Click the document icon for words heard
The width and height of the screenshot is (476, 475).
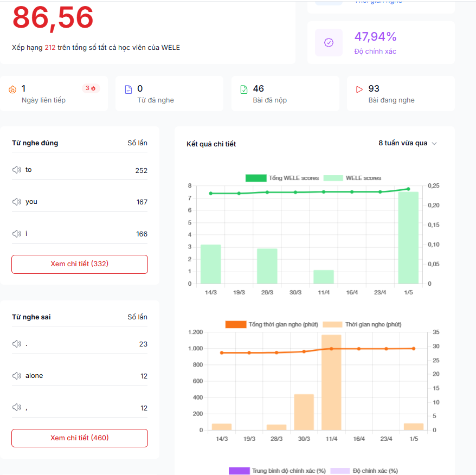[x=128, y=89]
